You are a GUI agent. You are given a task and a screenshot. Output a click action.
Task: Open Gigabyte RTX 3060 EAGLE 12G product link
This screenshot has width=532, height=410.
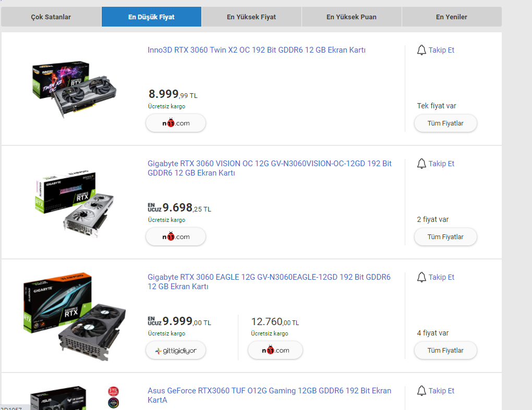point(269,281)
